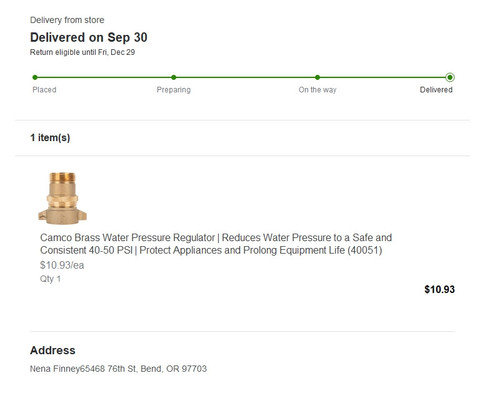
Task: Click the $10.93/ea unit price
Action: pos(62,265)
